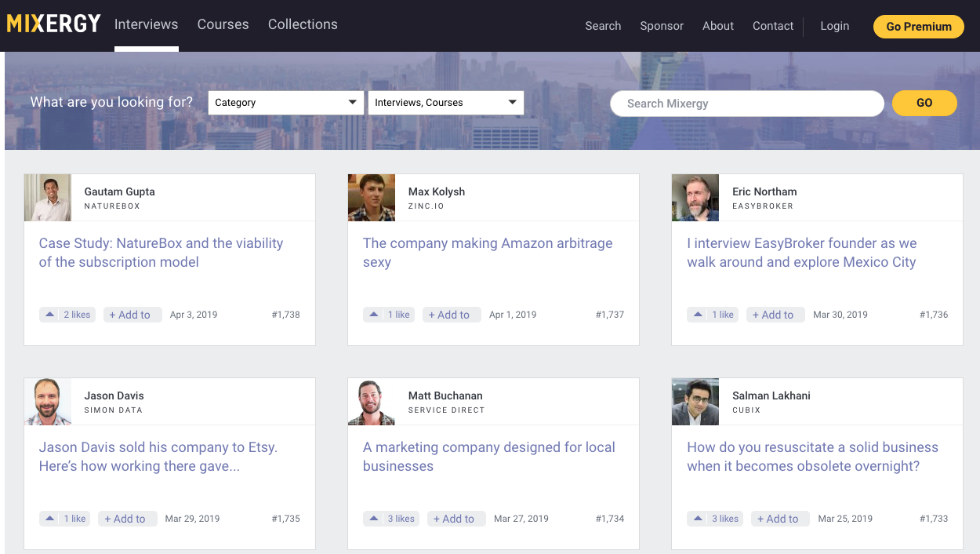Image resolution: width=980 pixels, height=554 pixels.
Task: Open the About page
Action: tap(718, 26)
